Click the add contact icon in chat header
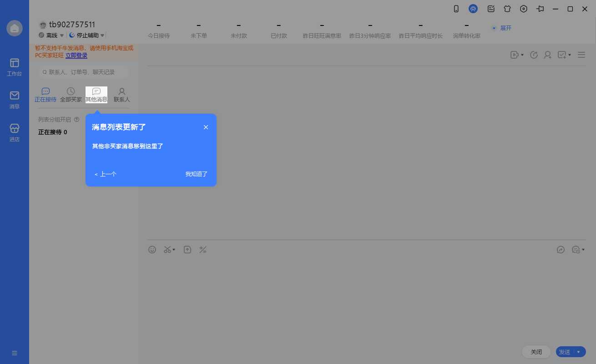Screen dimensions: 596x364 coord(548,55)
